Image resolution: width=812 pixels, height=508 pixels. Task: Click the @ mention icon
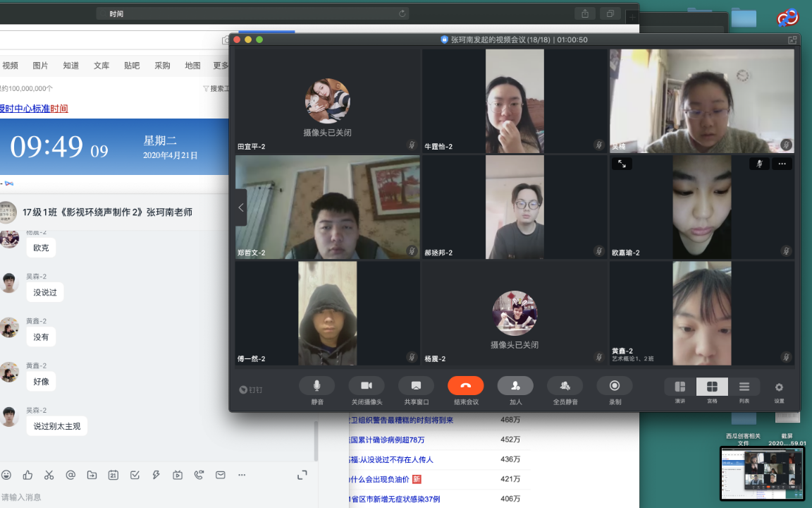pyautogui.click(x=70, y=476)
